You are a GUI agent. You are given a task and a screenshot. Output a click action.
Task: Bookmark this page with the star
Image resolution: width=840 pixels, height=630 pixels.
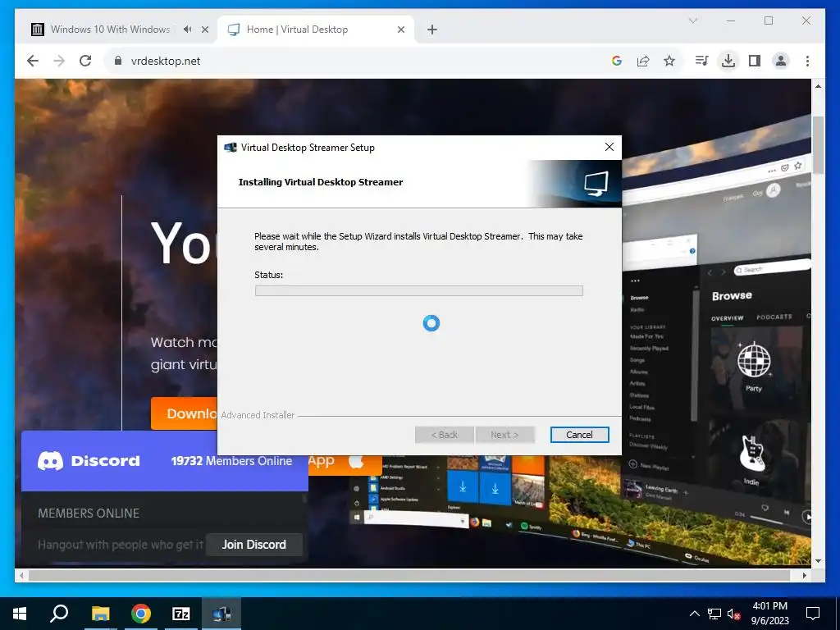point(669,61)
